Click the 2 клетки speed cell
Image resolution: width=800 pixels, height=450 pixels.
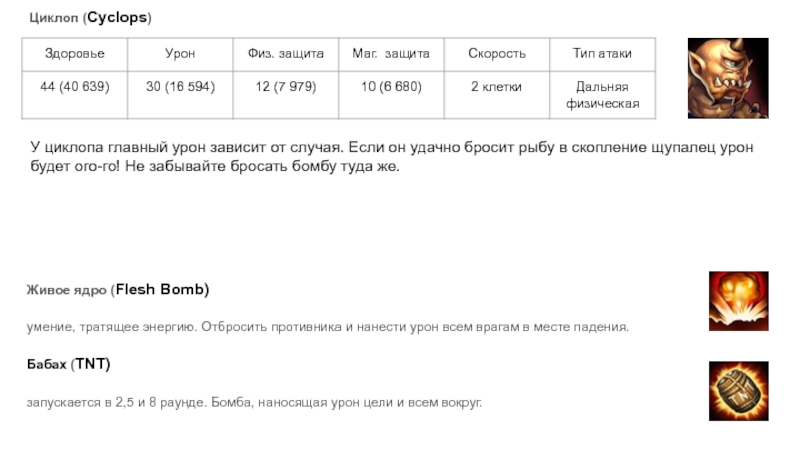pos(497,87)
